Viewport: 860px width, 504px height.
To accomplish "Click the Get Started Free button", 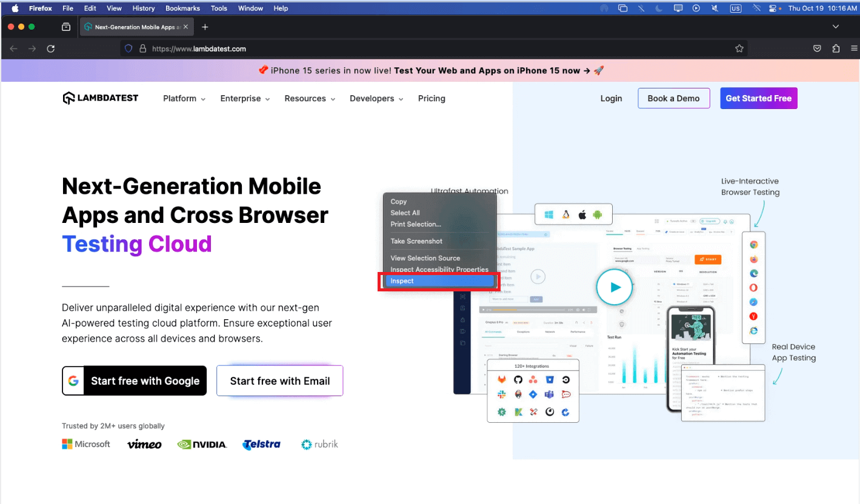I will pyautogui.click(x=758, y=98).
